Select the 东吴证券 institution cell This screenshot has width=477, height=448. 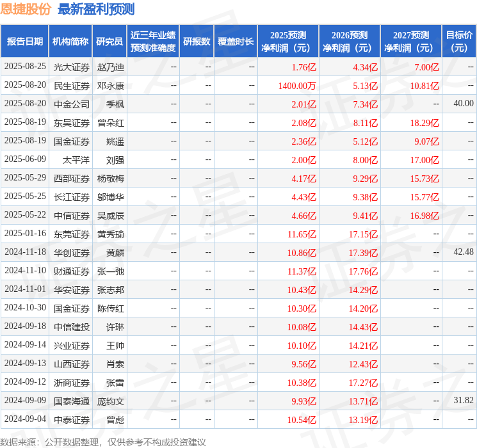click(x=72, y=123)
